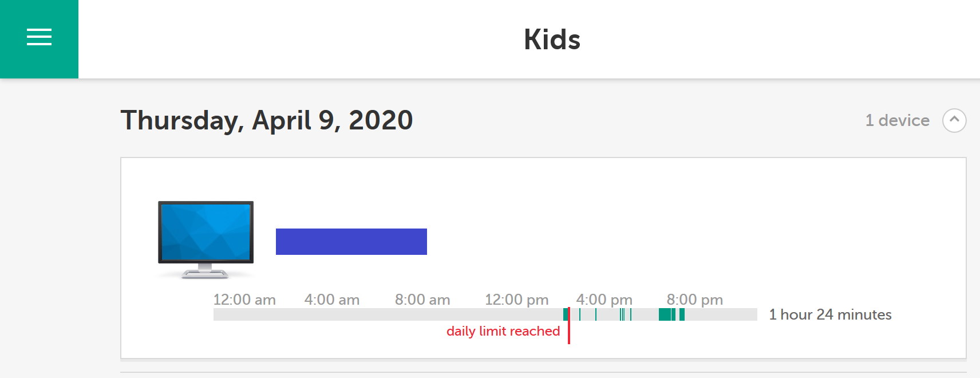Click the 8:00 pm timeline label
The width and height of the screenshot is (980, 378).
click(x=694, y=300)
